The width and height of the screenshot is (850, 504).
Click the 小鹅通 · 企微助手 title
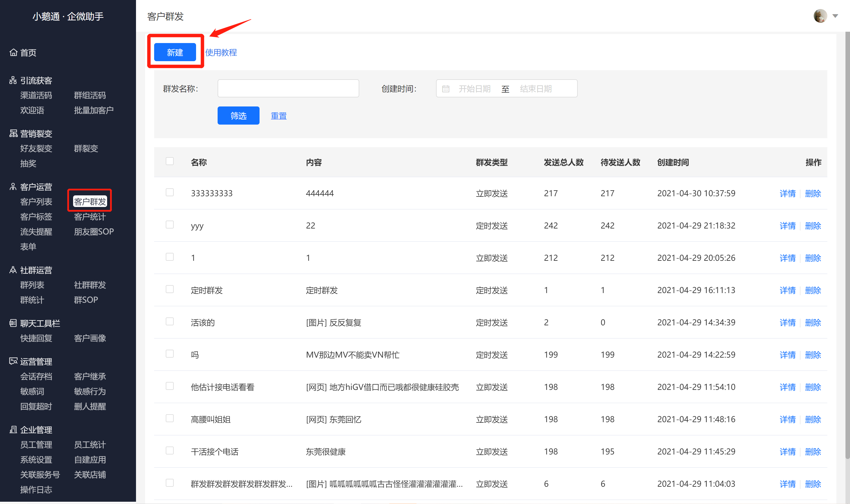[68, 16]
